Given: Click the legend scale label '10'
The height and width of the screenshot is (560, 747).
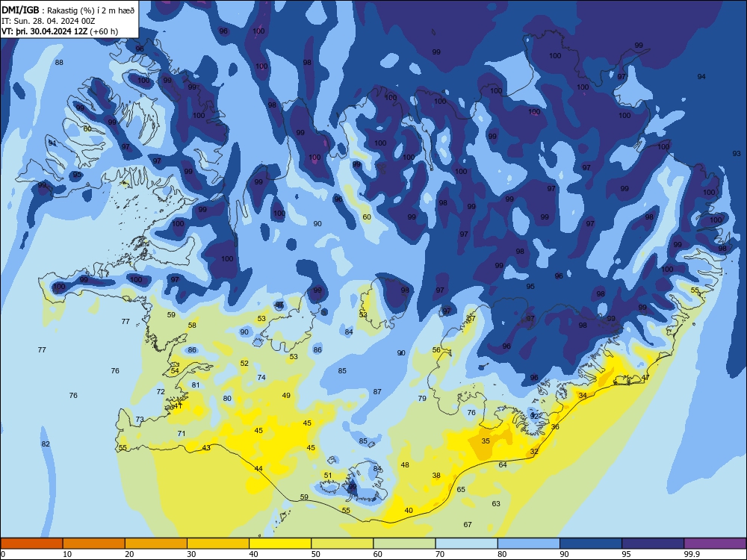Looking at the screenshot, I should (67, 554).
